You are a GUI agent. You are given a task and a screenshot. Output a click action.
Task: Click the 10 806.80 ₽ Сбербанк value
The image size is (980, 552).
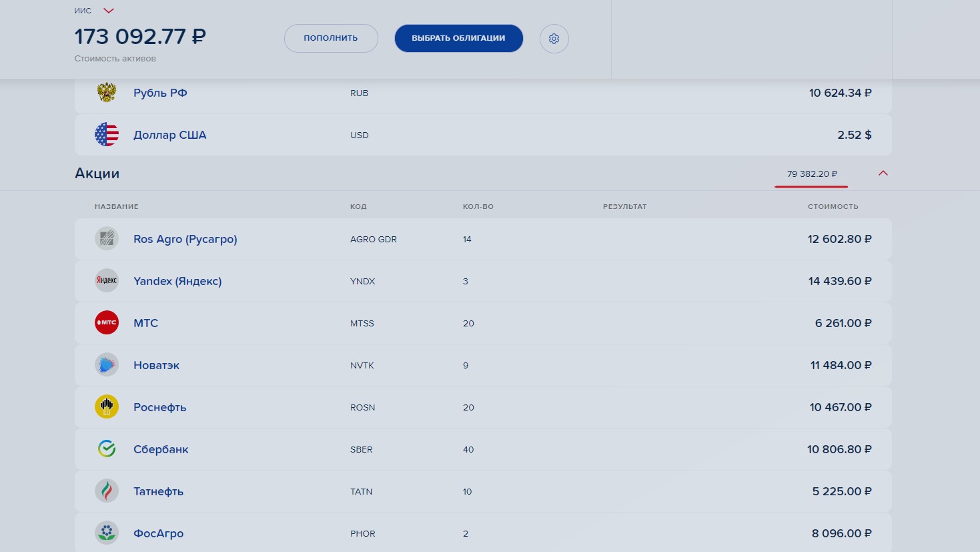[839, 449]
